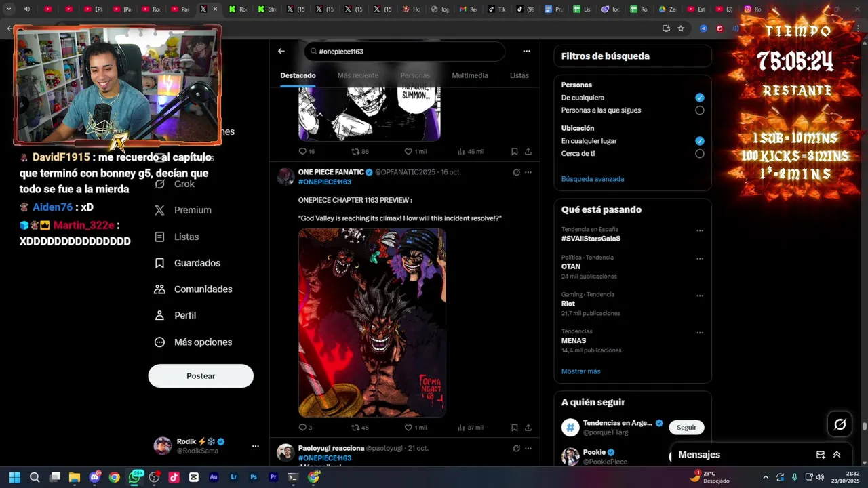Open the account menu dots beside Rodik
This screenshot has height=488, width=868.
pyautogui.click(x=256, y=446)
